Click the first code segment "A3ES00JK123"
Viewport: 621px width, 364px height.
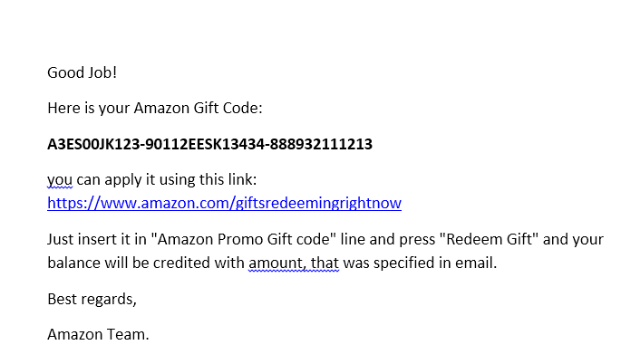(x=89, y=144)
